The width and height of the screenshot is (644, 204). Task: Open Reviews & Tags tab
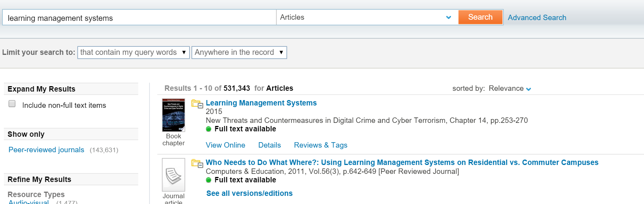point(320,145)
